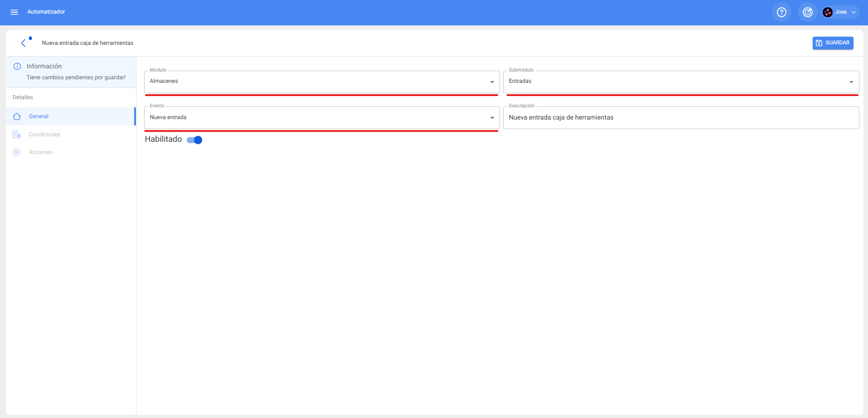Switch to the Condiciones section
The height and width of the screenshot is (418, 868).
click(44, 135)
